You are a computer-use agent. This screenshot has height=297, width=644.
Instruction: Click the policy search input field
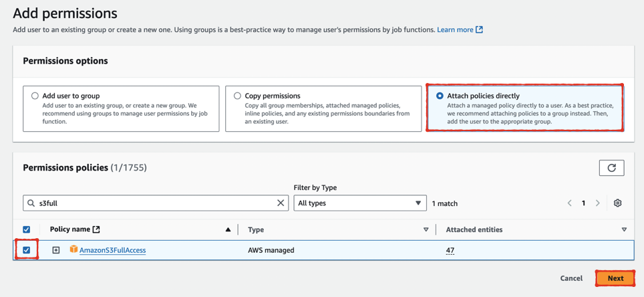point(154,203)
